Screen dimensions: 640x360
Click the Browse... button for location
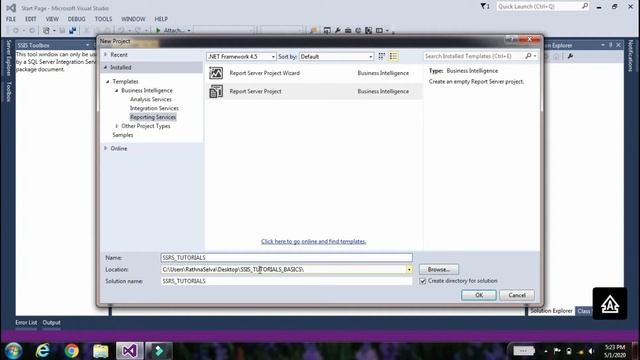(x=439, y=269)
